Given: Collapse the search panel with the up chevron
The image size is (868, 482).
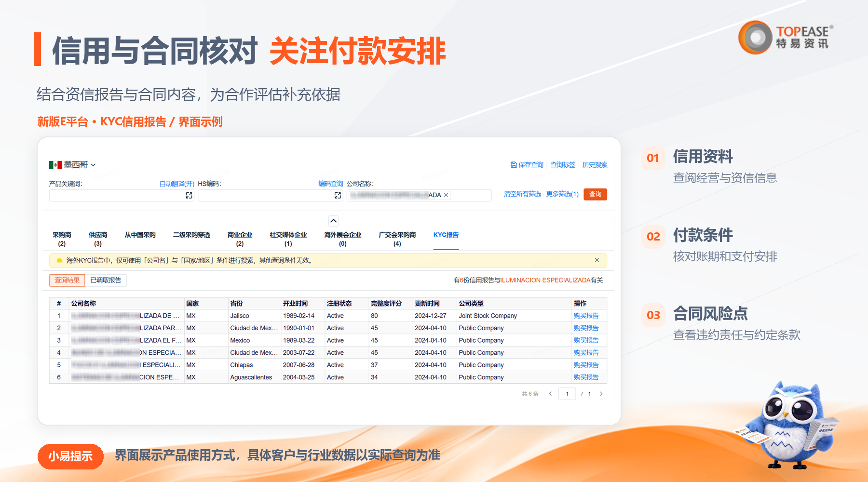Looking at the screenshot, I should (333, 221).
